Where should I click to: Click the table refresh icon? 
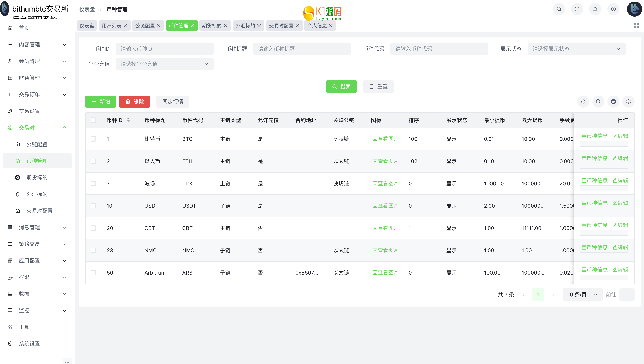click(583, 102)
